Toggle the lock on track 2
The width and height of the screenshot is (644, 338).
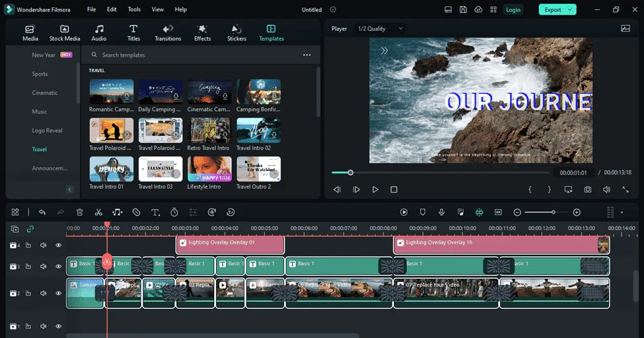[x=28, y=293]
